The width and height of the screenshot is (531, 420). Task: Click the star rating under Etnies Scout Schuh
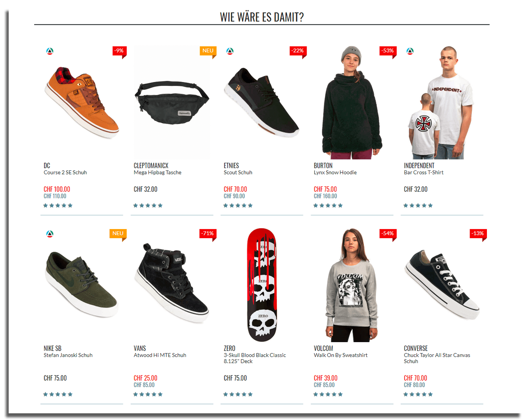tap(238, 205)
